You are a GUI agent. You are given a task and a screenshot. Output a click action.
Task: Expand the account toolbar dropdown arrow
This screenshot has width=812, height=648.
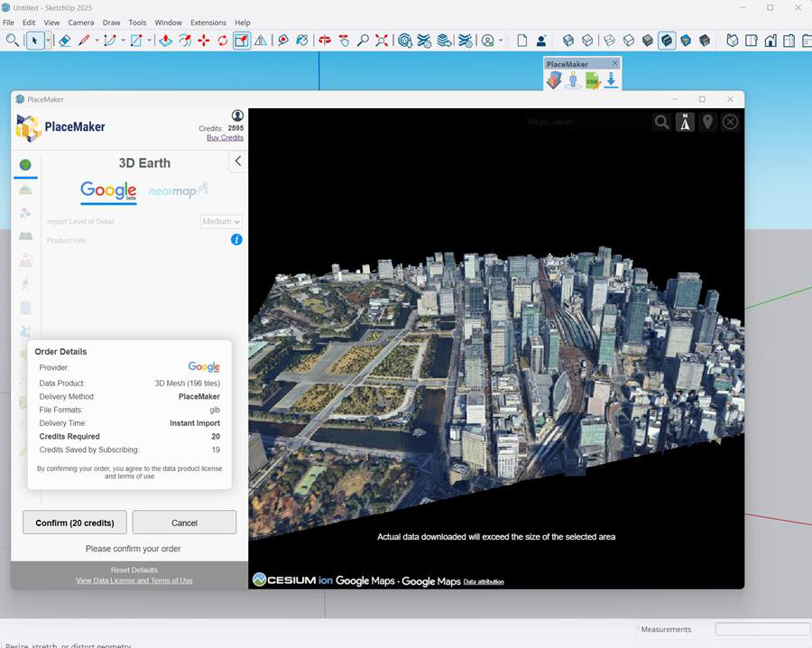pos(501,41)
